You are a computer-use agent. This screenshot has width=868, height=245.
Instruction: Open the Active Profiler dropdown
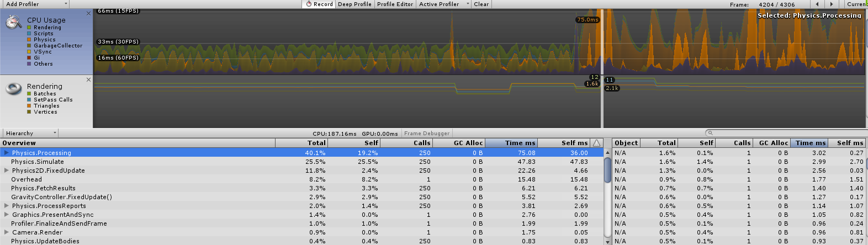443,4
